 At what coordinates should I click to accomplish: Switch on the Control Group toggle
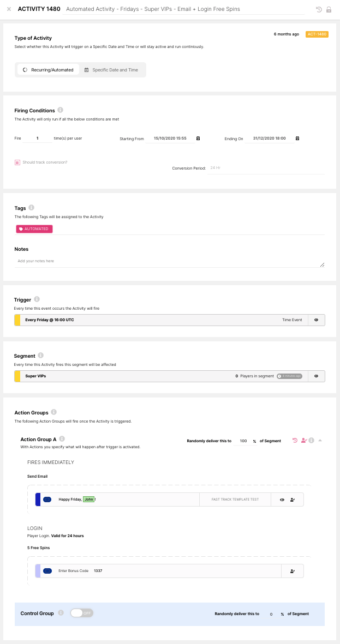tap(82, 613)
